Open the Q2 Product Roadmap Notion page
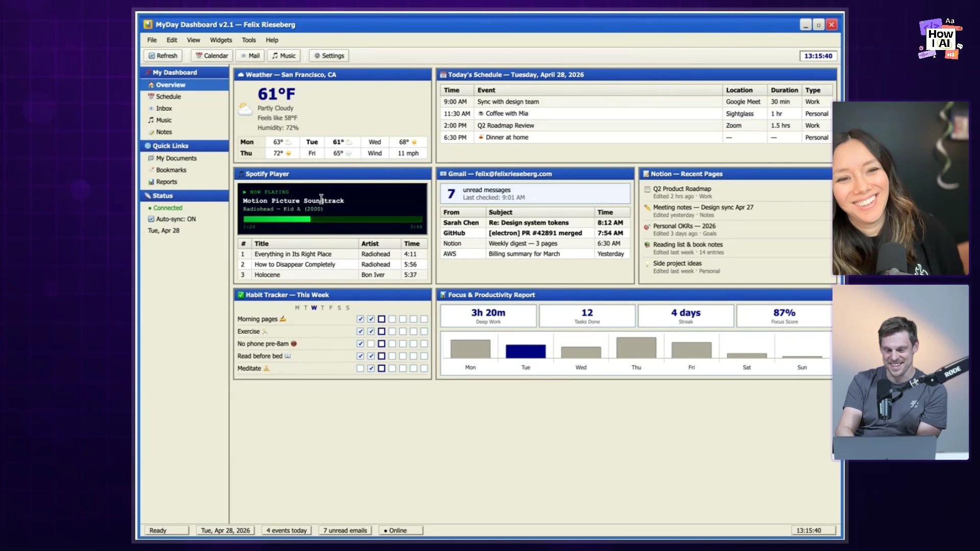The width and height of the screenshot is (980, 551). coord(682,189)
